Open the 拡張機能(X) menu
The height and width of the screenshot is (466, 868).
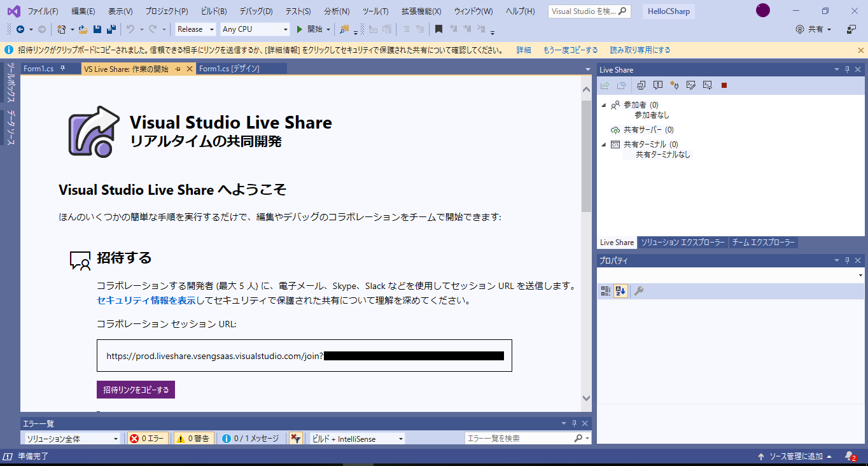(421, 11)
